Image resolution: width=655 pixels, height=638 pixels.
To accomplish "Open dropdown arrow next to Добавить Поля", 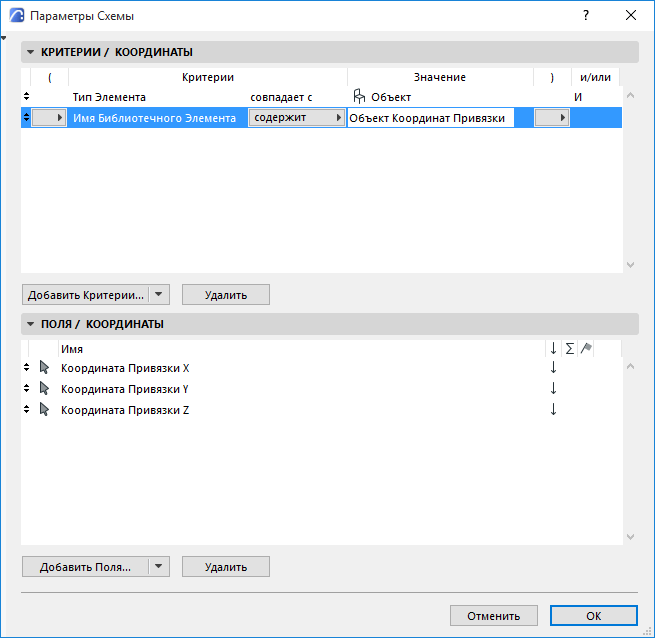I will [x=160, y=567].
